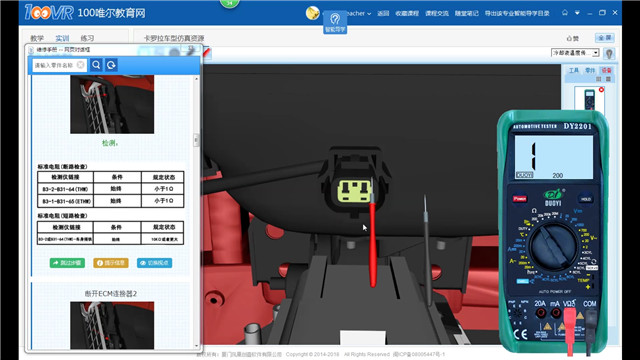Click the light bulb hint icon

click(609, 53)
